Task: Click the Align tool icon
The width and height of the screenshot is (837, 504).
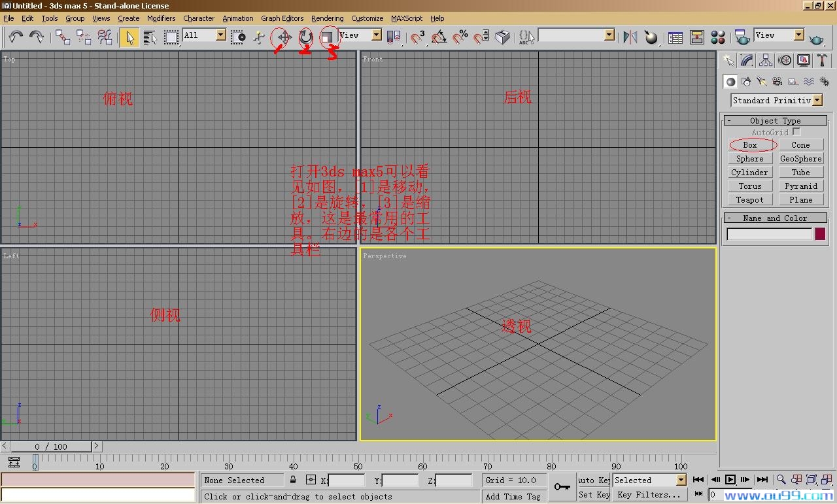Action: tap(651, 37)
